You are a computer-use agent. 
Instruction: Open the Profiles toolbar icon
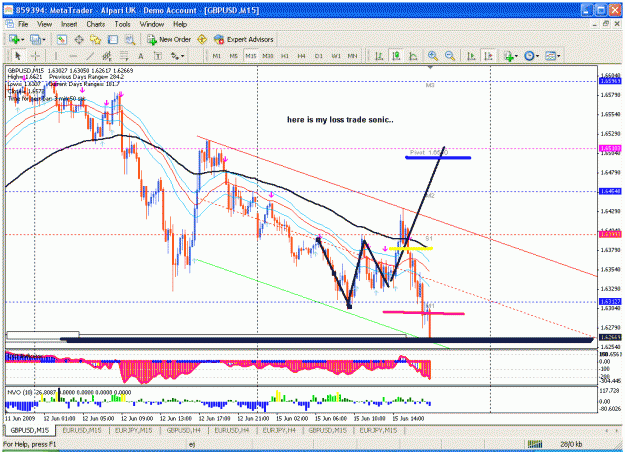point(35,39)
